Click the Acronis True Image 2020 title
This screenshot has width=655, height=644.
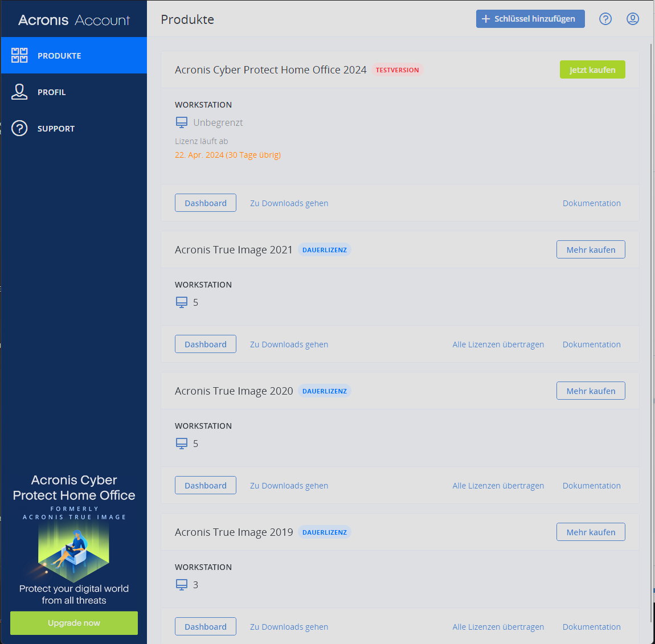click(234, 391)
